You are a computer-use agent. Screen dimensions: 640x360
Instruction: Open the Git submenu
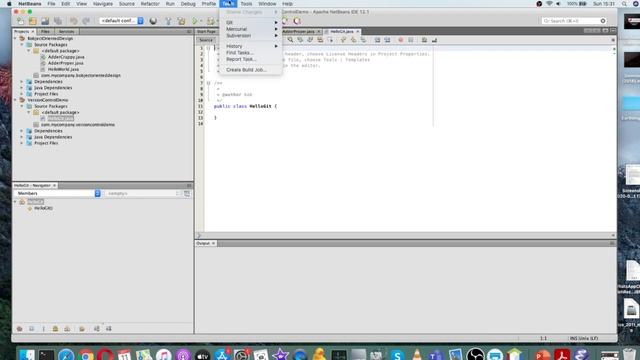(x=251, y=23)
